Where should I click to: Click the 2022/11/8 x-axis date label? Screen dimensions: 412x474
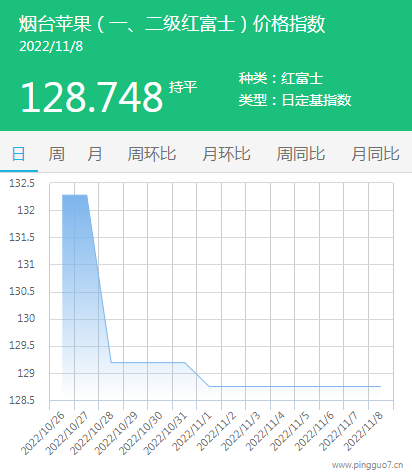point(363,432)
